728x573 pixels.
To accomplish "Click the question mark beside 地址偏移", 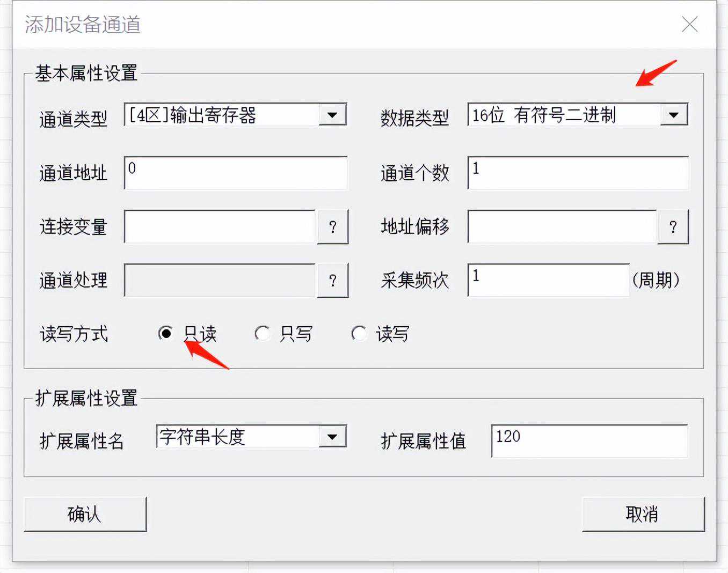I will (673, 227).
